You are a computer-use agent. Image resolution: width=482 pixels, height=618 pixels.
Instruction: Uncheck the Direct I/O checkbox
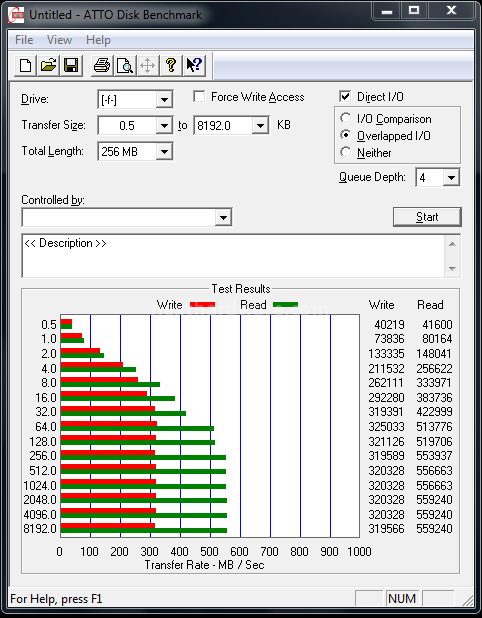[x=345, y=97]
